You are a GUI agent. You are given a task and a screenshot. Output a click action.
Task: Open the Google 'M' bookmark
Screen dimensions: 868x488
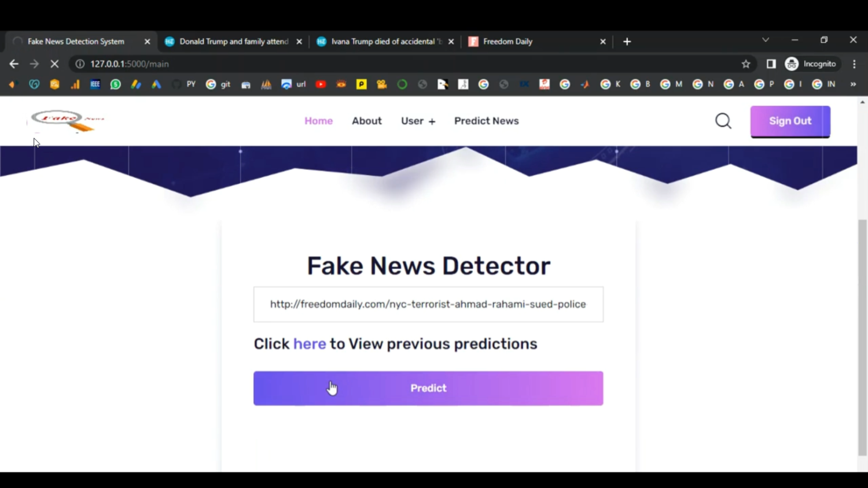coord(671,84)
